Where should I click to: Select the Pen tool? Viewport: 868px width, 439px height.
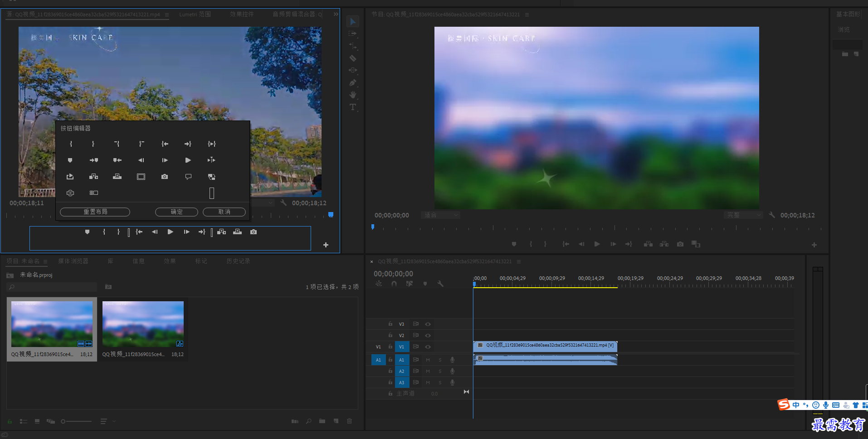[352, 82]
